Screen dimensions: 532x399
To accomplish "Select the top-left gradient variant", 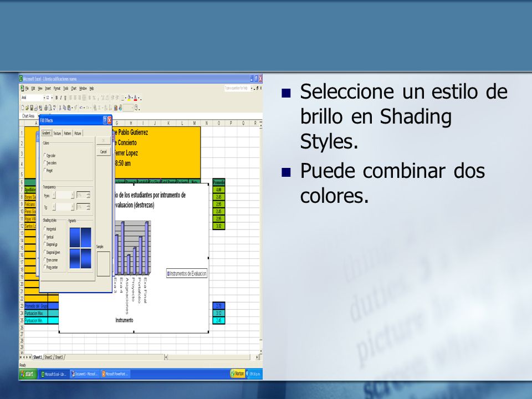I will coord(75,237).
